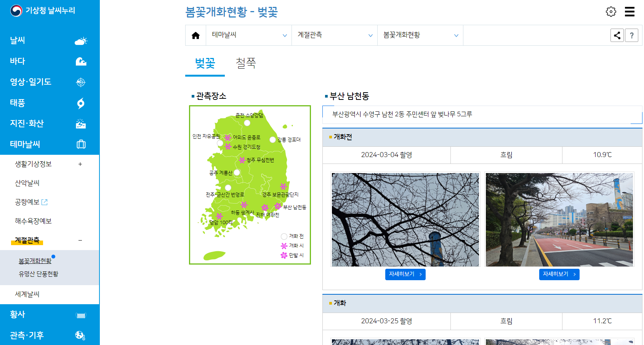Viewport: 644px width, 345px height.
Task: Go to home via house icon
Action: tap(195, 35)
